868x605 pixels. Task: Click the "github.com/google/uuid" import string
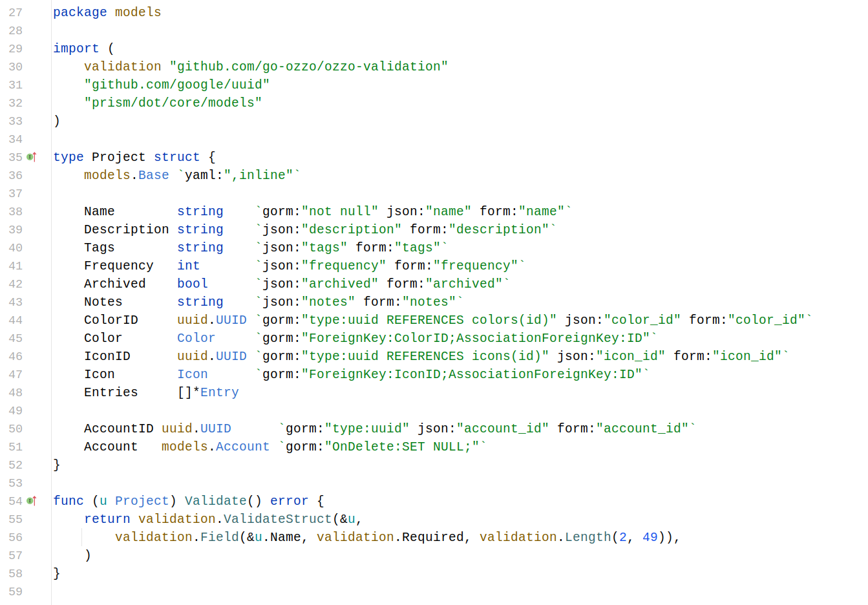click(176, 85)
